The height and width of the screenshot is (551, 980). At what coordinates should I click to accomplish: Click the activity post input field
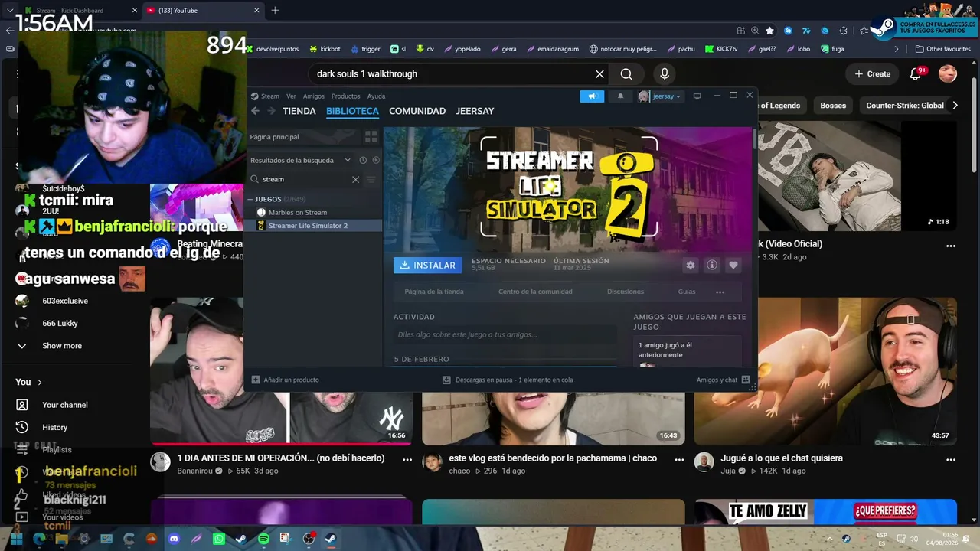pos(505,334)
